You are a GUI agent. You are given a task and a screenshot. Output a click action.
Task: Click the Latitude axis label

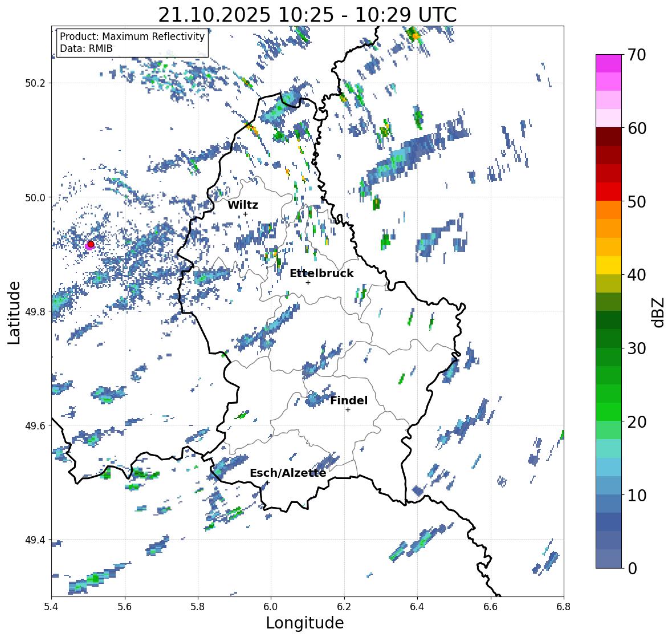click(x=14, y=313)
